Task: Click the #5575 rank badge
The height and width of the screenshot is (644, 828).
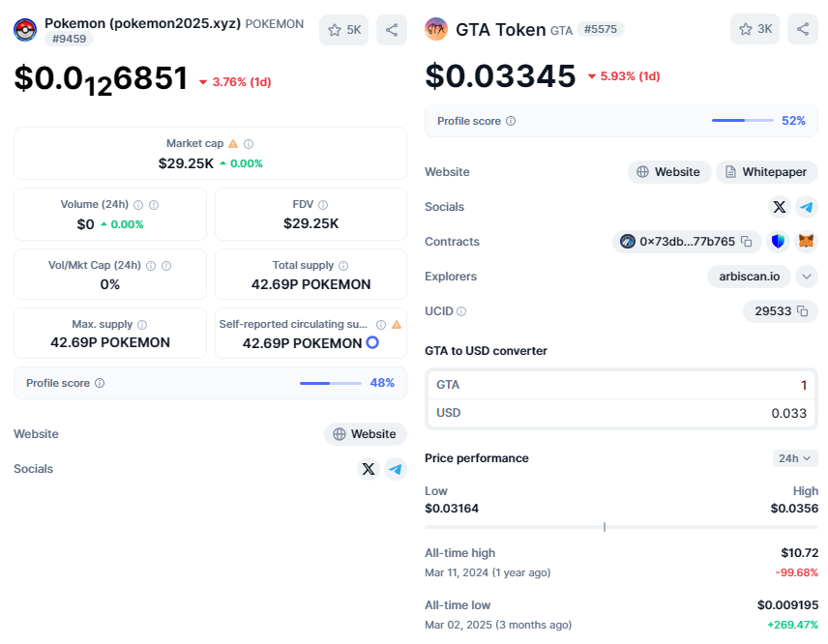Action: [601, 29]
